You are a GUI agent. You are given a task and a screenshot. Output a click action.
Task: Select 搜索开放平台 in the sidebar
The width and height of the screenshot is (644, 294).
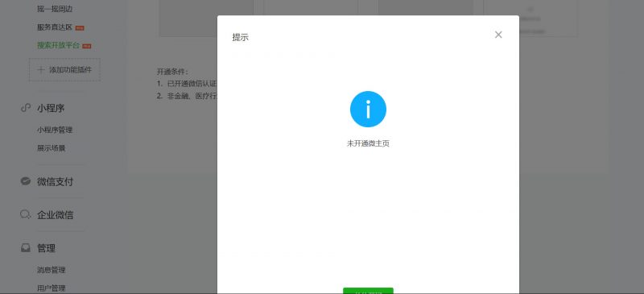58,45
